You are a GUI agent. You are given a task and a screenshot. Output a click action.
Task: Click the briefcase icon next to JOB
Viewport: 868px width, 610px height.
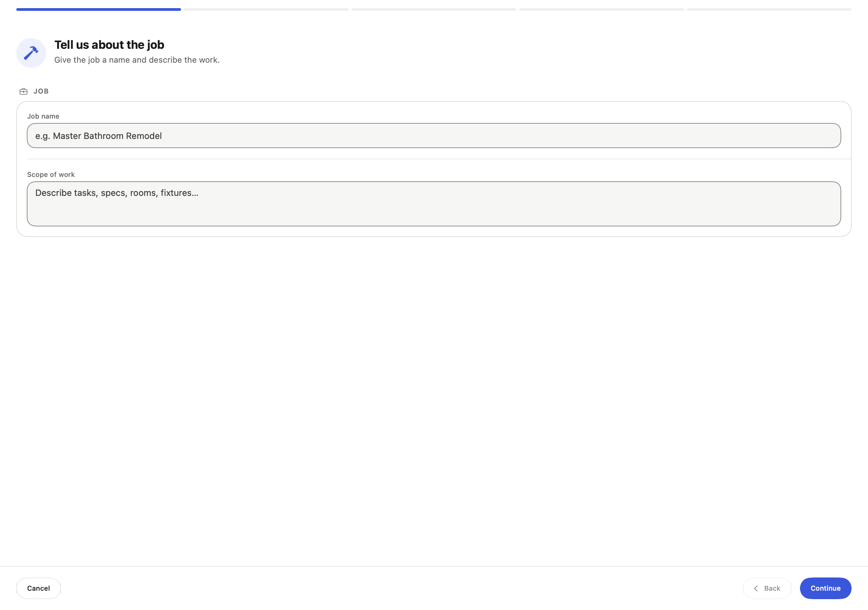click(x=23, y=91)
